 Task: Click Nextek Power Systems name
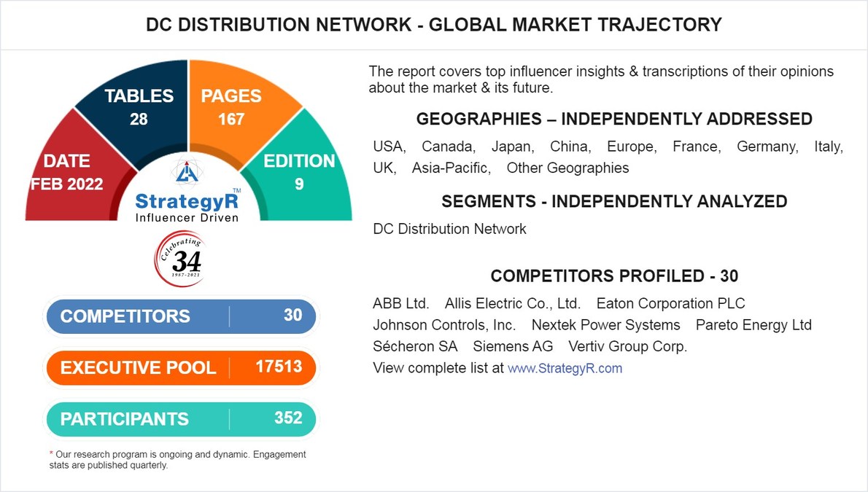pos(605,325)
